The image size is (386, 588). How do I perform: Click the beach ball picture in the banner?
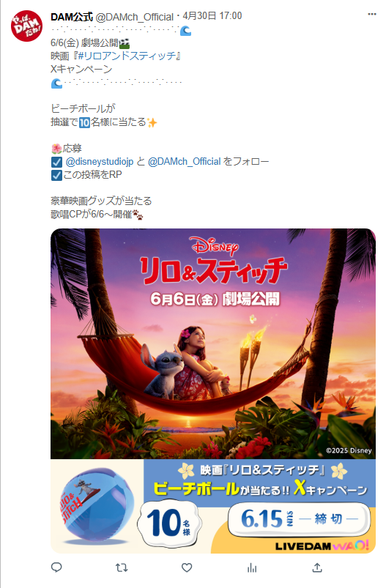tap(97, 505)
